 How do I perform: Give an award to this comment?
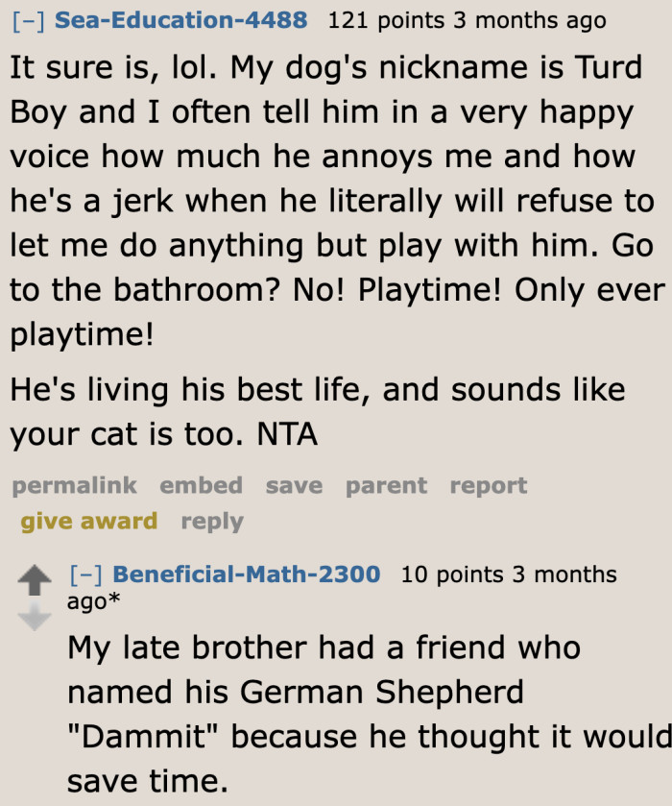(x=88, y=522)
